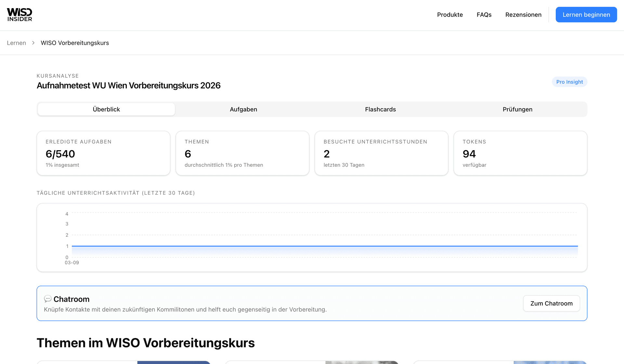This screenshot has height=364, width=624.
Task: Go to chatroom via Zum Chatroom button
Action: pos(552,303)
